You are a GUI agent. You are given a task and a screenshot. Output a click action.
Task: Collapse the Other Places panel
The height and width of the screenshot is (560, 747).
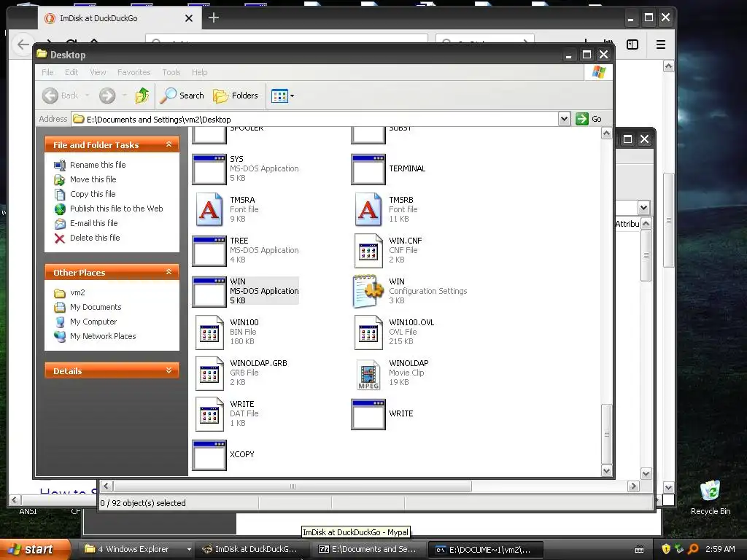click(x=169, y=272)
